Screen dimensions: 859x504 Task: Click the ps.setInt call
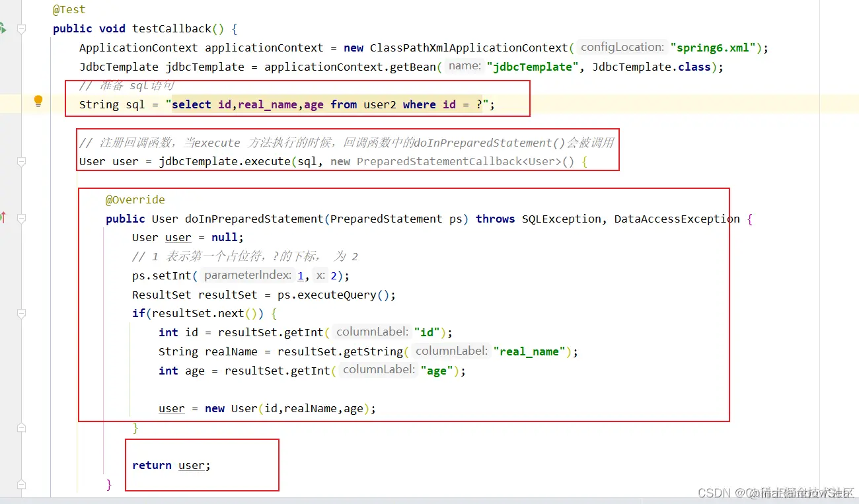point(162,275)
